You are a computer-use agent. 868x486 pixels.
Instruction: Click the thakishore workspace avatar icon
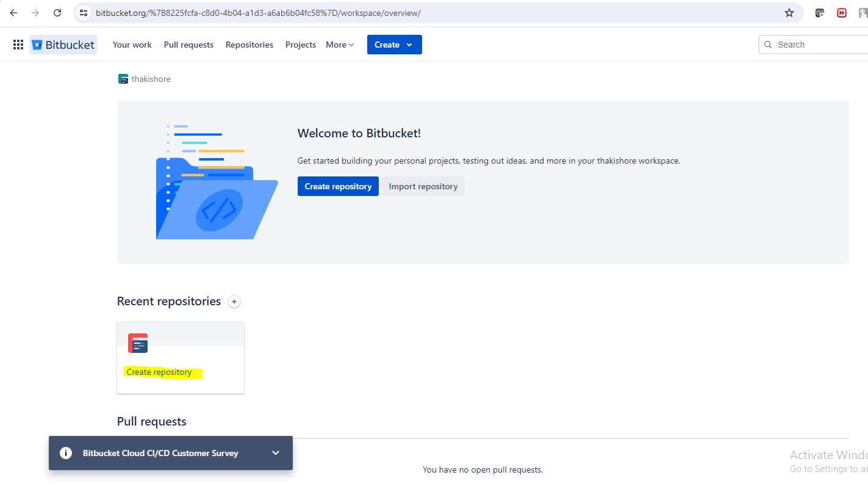click(x=123, y=79)
